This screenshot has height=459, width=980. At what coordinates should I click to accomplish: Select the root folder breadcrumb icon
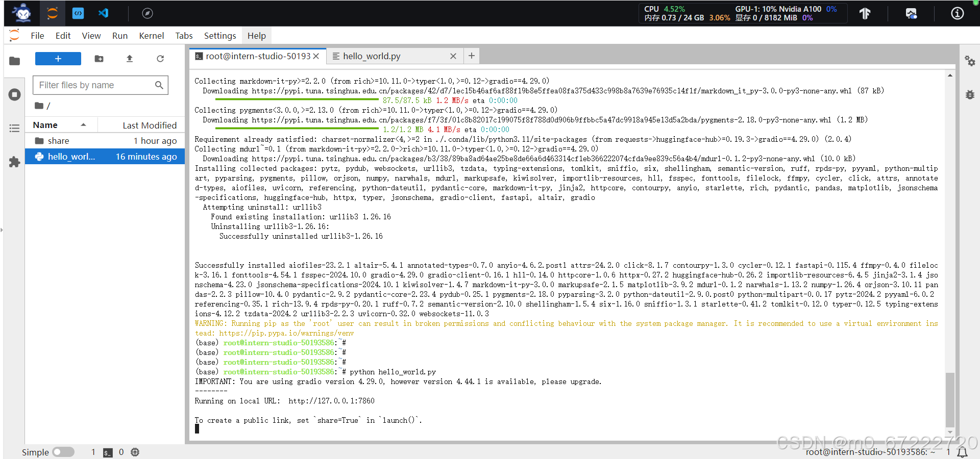tap(40, 106)
